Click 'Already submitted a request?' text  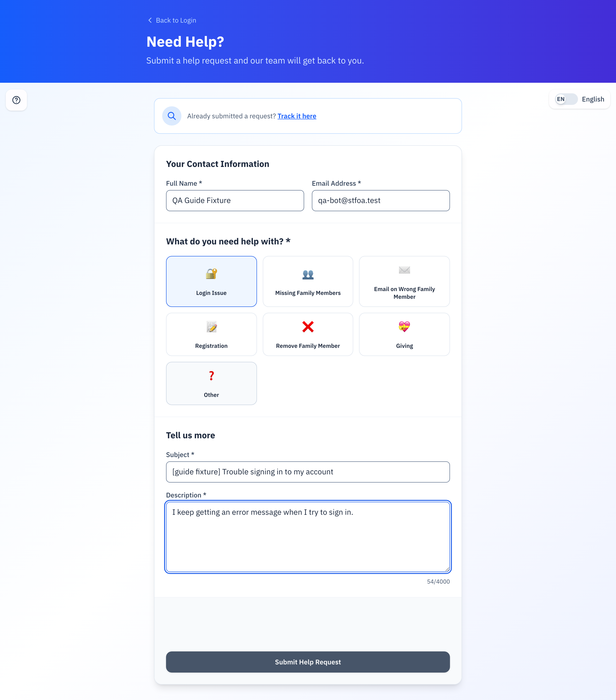[x=231, y=116]
